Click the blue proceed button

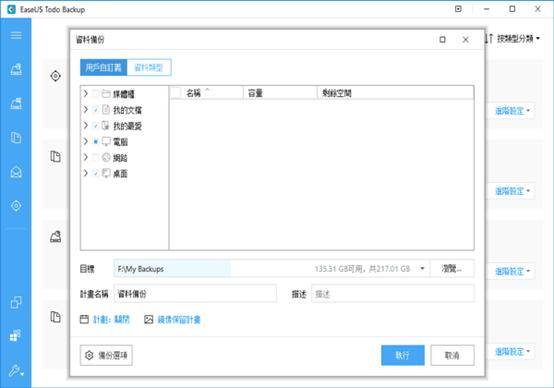[403, 355]
